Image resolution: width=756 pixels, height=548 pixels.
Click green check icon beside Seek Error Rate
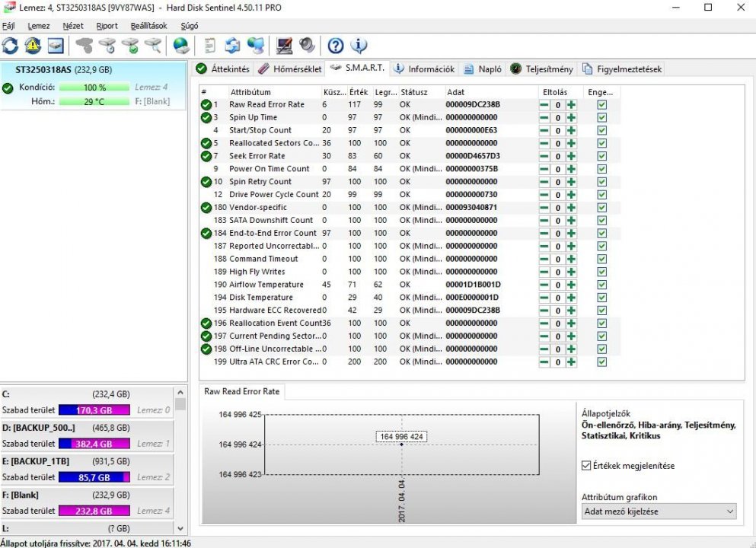(206, 156)
